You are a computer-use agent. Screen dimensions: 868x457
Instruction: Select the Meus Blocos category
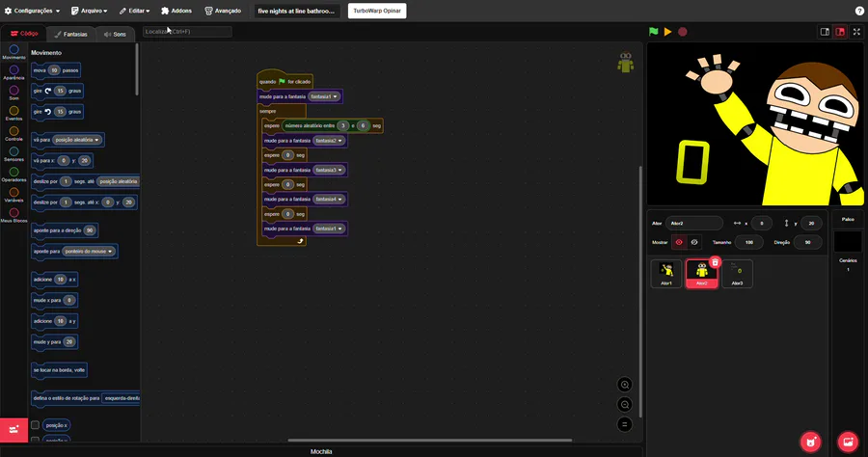pyautogui.click(x=14, y=215)
